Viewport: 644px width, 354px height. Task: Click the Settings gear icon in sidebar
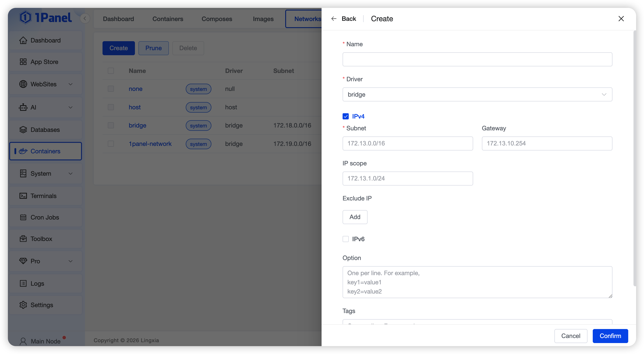[23, 305]
